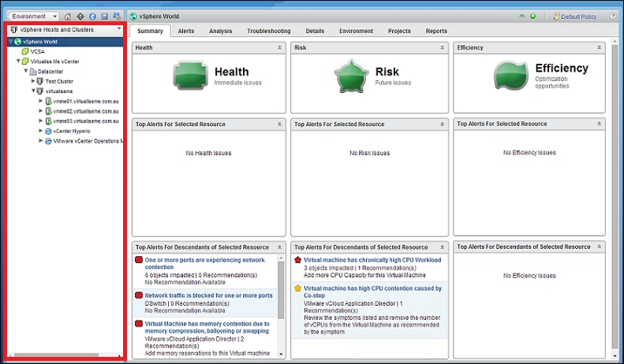The height and width of the screenshot is (364, 624).
Task: Switch to the Alerts tab
Action: (186, 31)
